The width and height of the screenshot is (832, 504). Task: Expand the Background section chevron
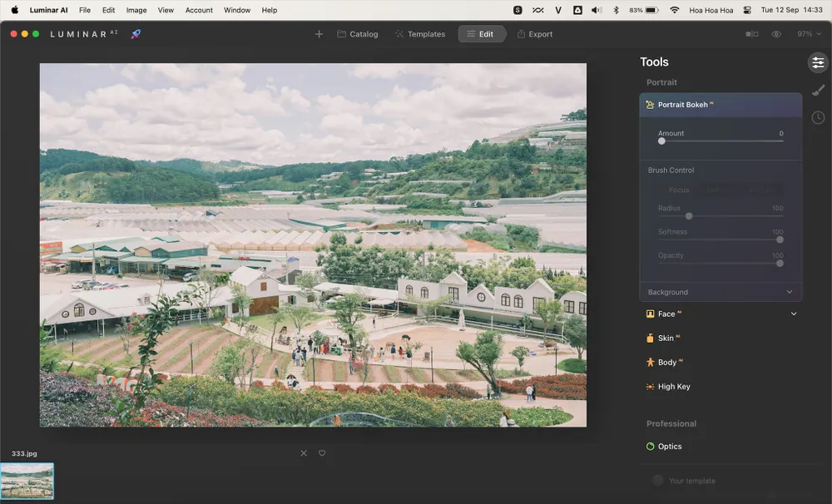pyautogui.click(x=789, y=292)
